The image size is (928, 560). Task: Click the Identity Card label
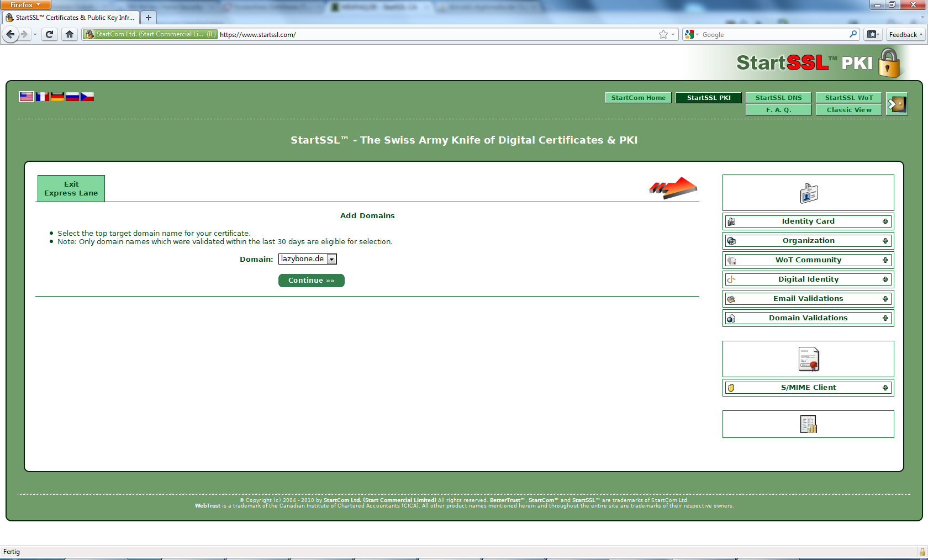click(x=808, y=221)
